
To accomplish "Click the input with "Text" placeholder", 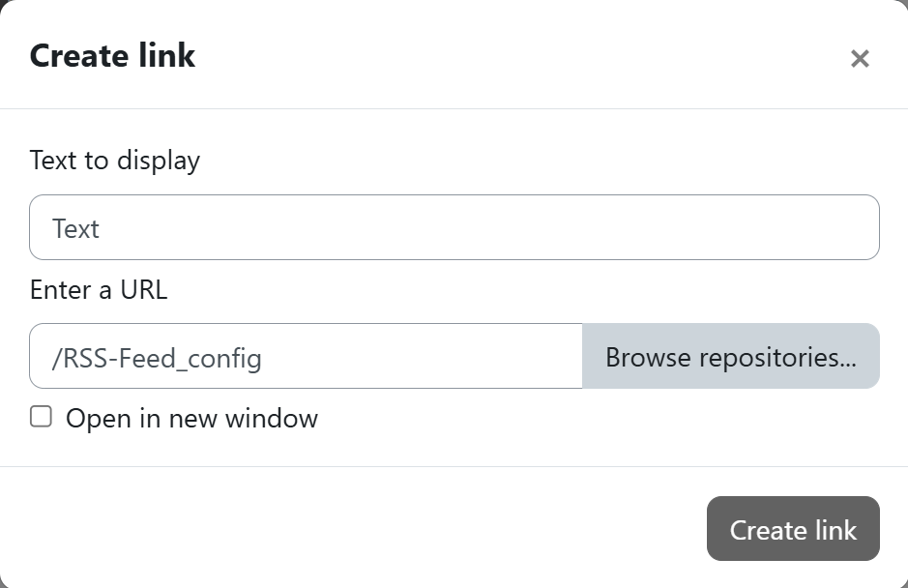I will 454,228.
